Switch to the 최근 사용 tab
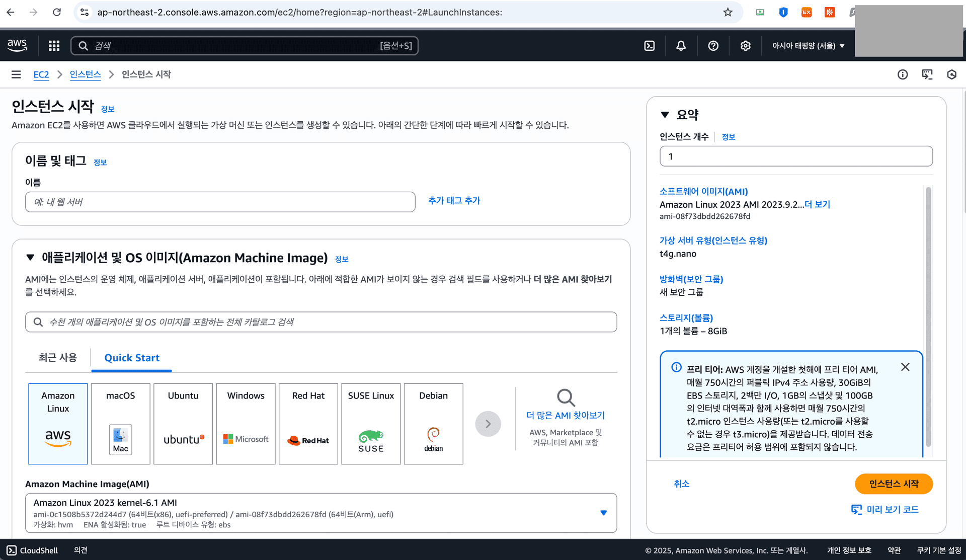 pos(57,357)
